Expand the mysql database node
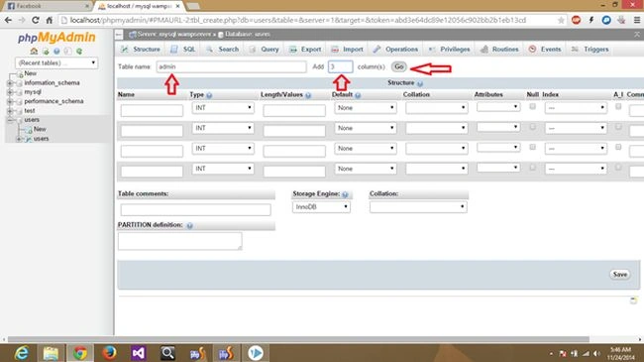Viewport: 644px width, 362px height. pyautogui.click(x=10, y=91)
